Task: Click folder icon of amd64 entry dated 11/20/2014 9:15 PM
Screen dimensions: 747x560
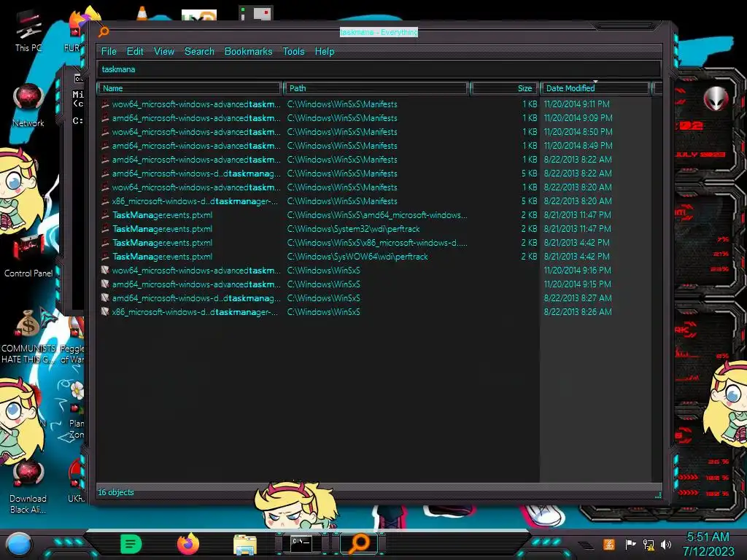Action: (105, 284)
